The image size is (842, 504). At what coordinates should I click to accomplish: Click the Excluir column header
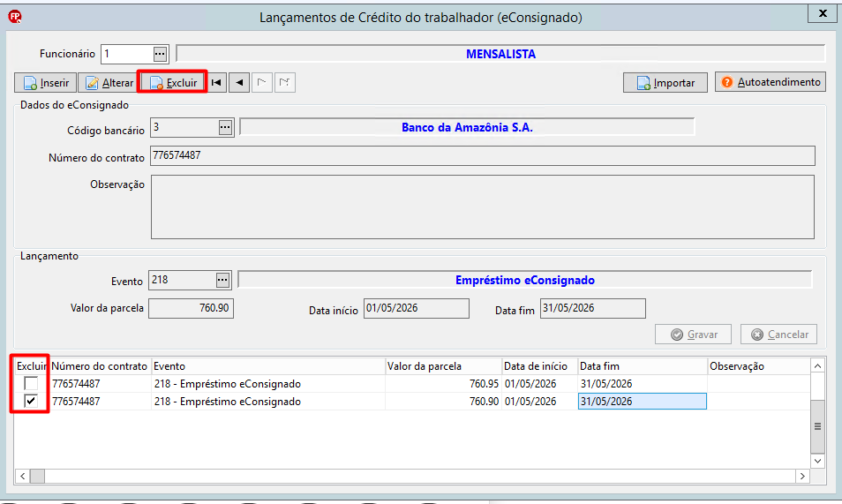(32, 366)
